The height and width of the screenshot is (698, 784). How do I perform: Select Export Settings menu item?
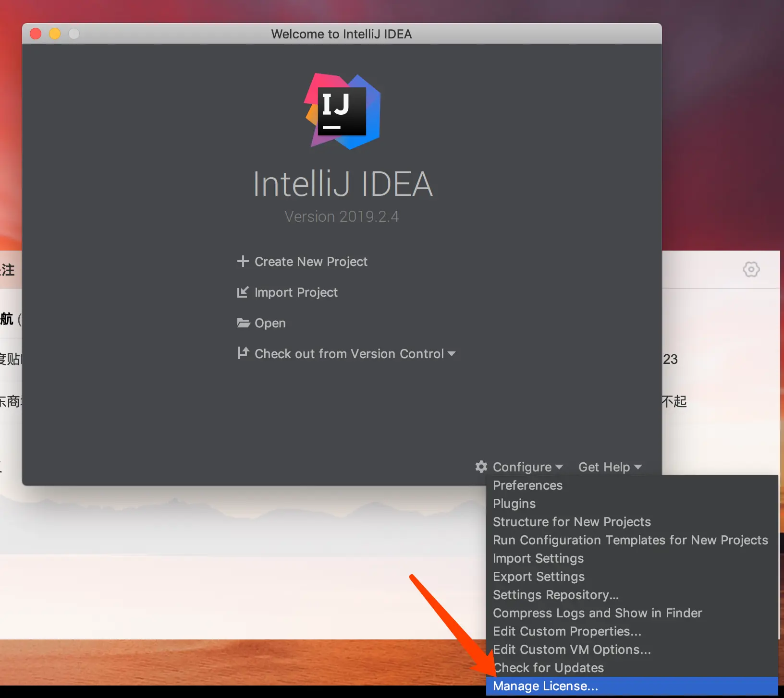(632, 577)
